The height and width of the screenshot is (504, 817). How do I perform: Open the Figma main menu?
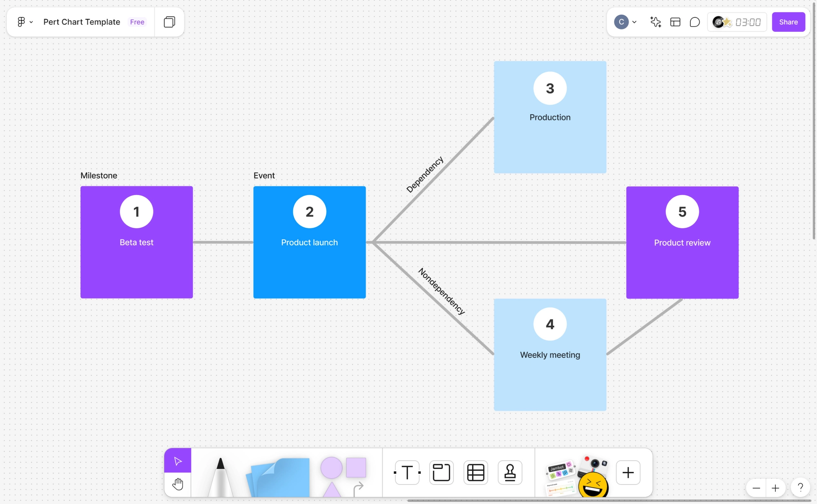point(25,22)
